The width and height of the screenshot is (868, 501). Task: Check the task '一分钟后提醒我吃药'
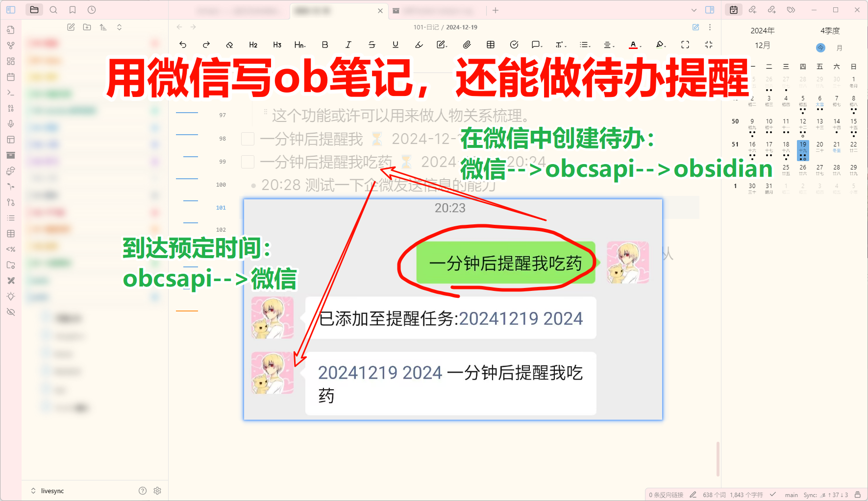[x=248, y=162]
